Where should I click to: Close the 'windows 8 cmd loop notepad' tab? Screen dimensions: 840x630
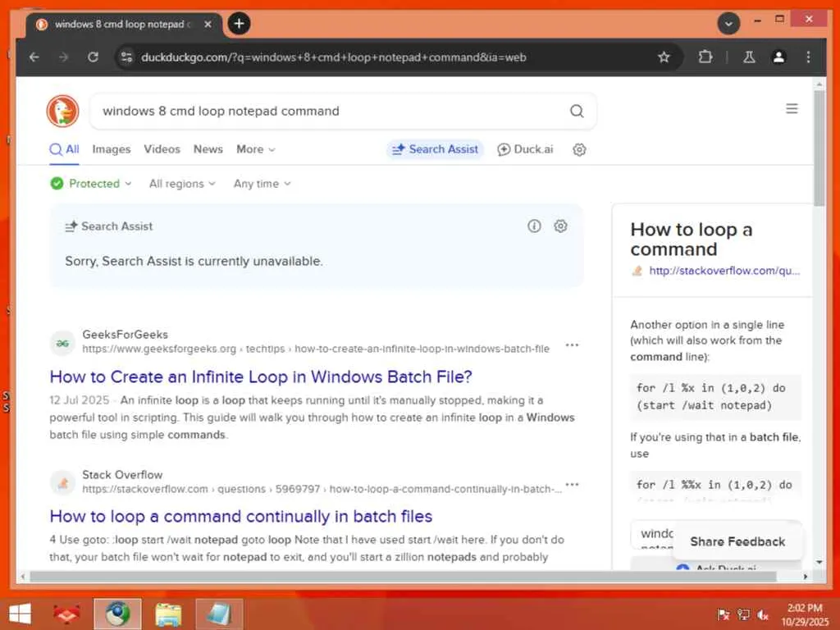click(208, 24)
